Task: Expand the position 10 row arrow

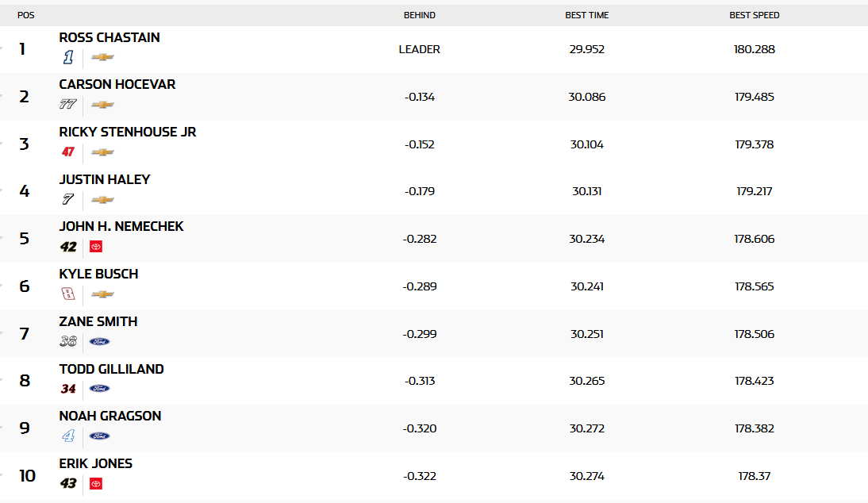Action: [2, 475]
